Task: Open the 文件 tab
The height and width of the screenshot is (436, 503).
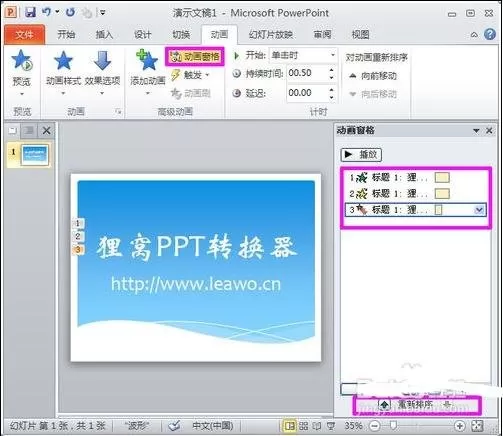Action: pos(24,34)
